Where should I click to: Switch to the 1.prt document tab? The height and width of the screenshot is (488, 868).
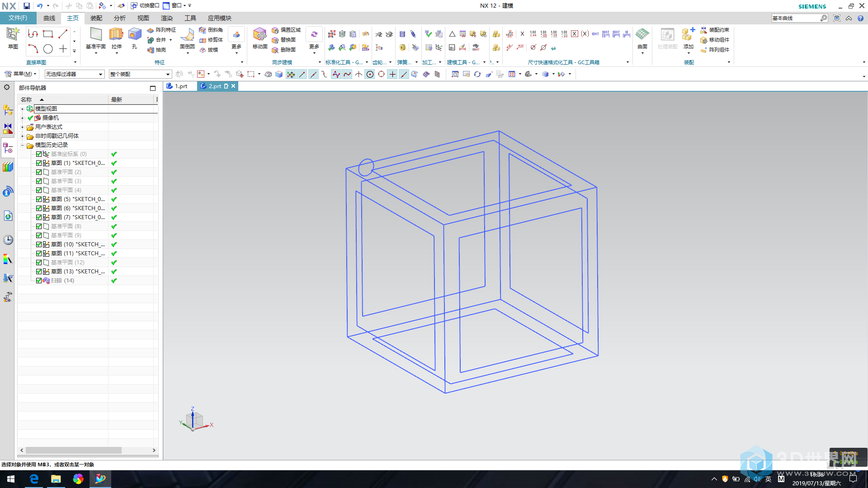181,86
